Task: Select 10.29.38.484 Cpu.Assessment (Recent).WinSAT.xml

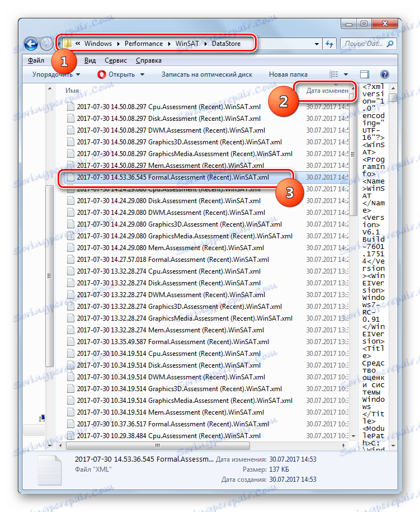Action: [x=169, y=436]
